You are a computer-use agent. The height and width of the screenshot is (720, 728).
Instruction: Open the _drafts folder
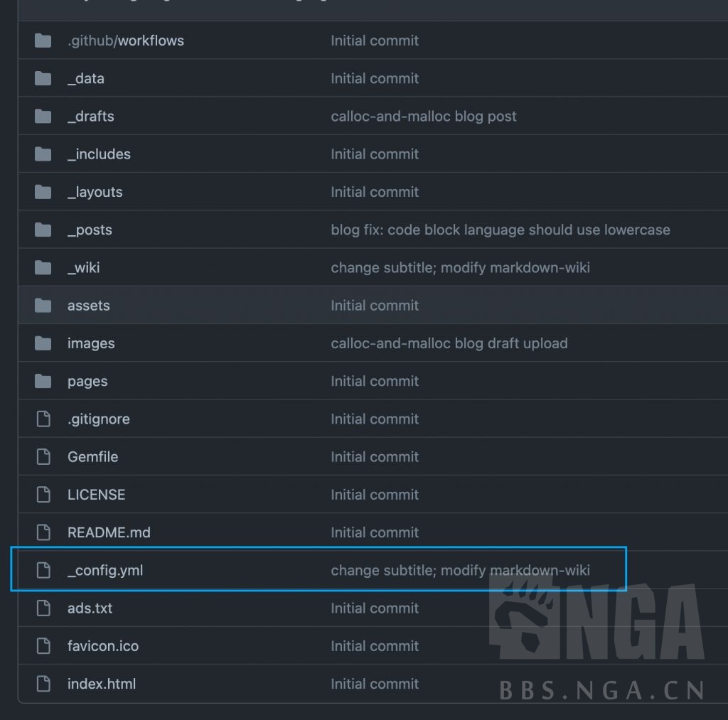90,116
